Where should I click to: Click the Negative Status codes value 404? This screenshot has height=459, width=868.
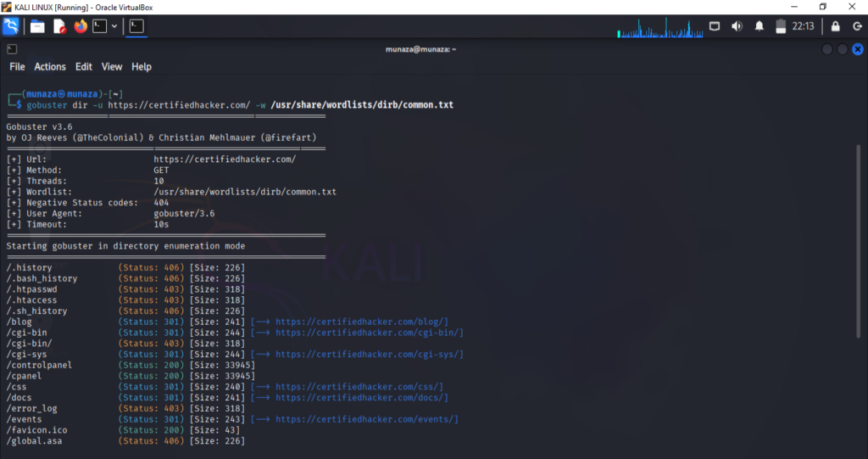[x=161, y=203]
